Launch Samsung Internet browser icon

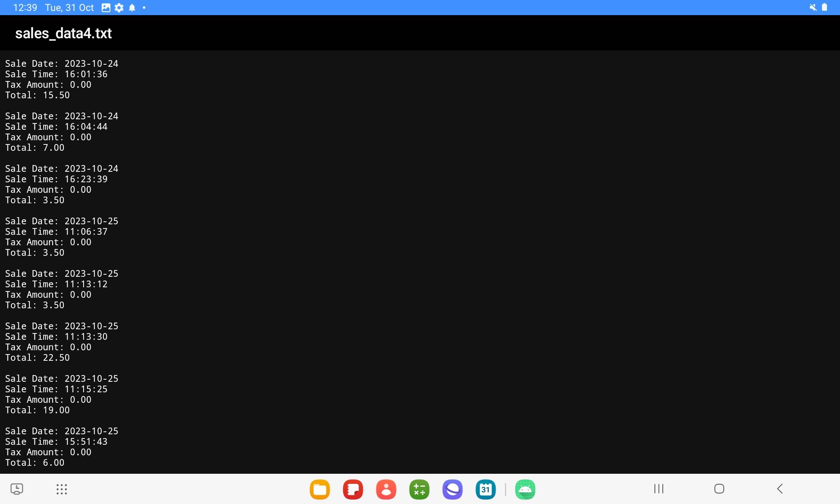452,489
